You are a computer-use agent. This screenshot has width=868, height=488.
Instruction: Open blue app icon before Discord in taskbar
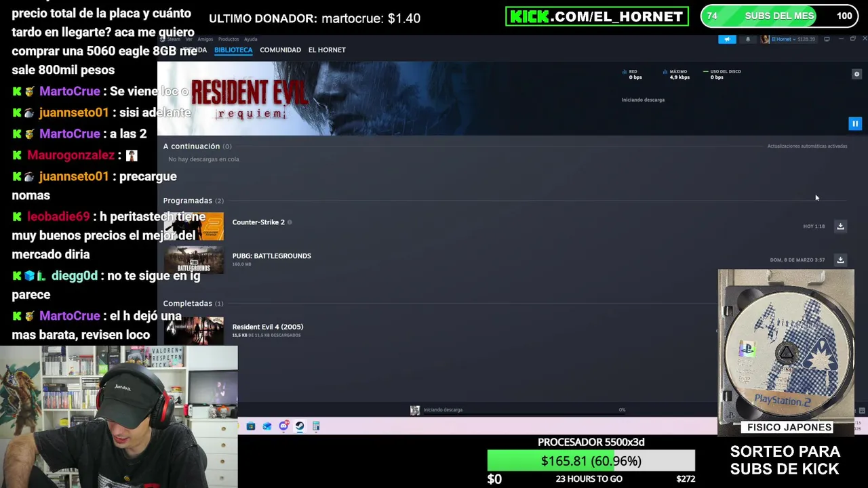click(267, 426)
